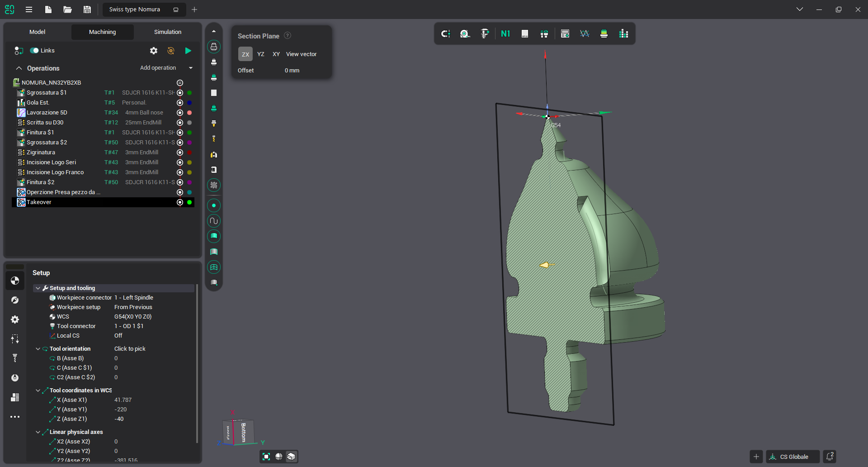Click the CS Globale button
The height and width of the screenshot is (467, 868).
[x=793, y=457]
